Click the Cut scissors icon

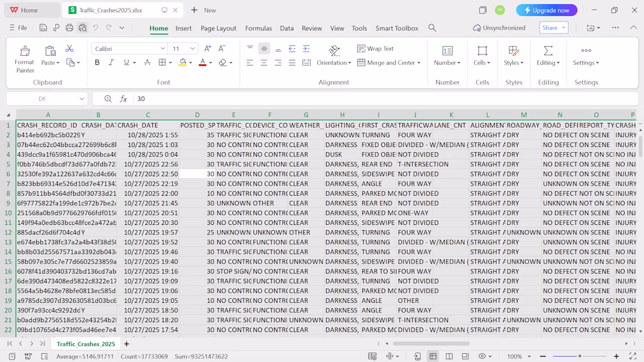(x=70, y=49)
